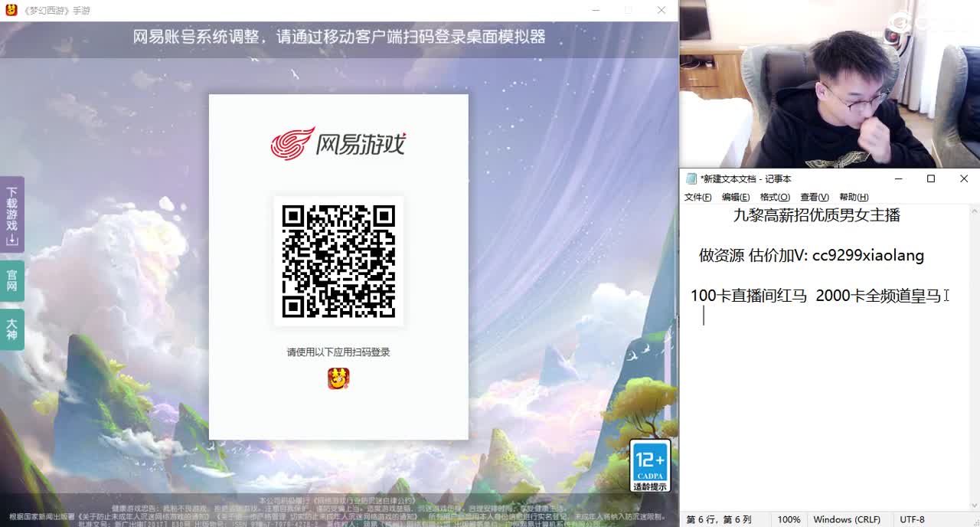
Task: Open the 大神 side tab
Action: [11, 329]
